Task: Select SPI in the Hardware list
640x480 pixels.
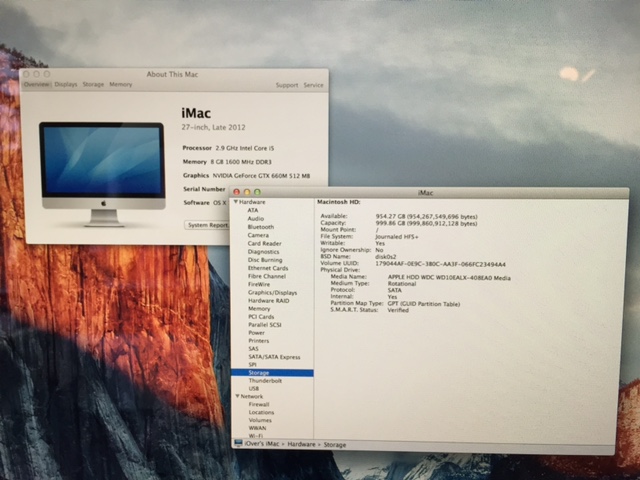Action: [x=253, y=365]
